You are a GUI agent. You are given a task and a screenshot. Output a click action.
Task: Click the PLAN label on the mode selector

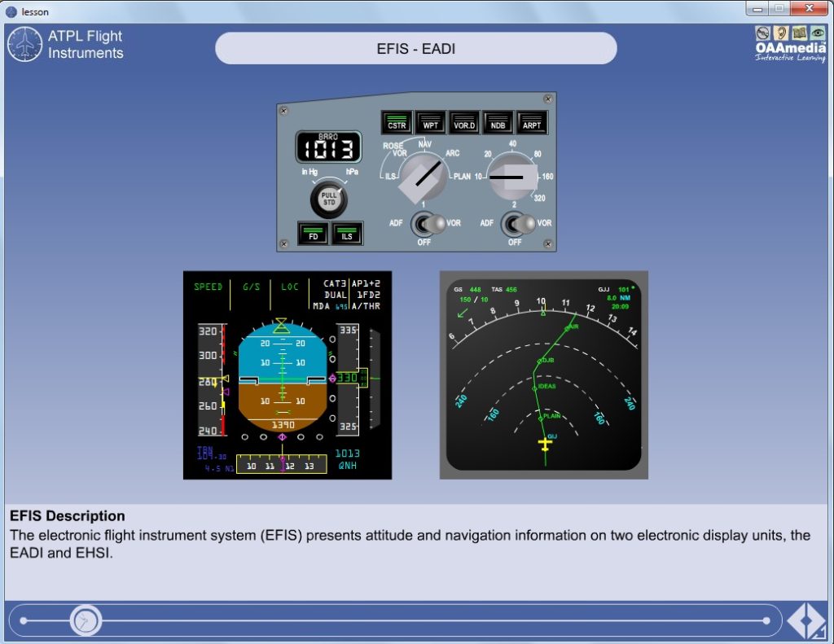463,177
